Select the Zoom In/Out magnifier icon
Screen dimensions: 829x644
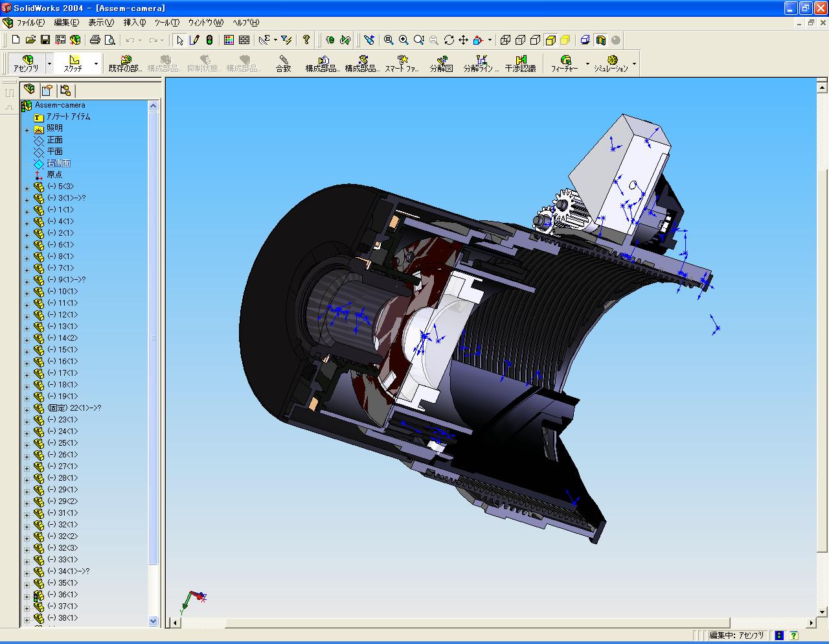419,40
